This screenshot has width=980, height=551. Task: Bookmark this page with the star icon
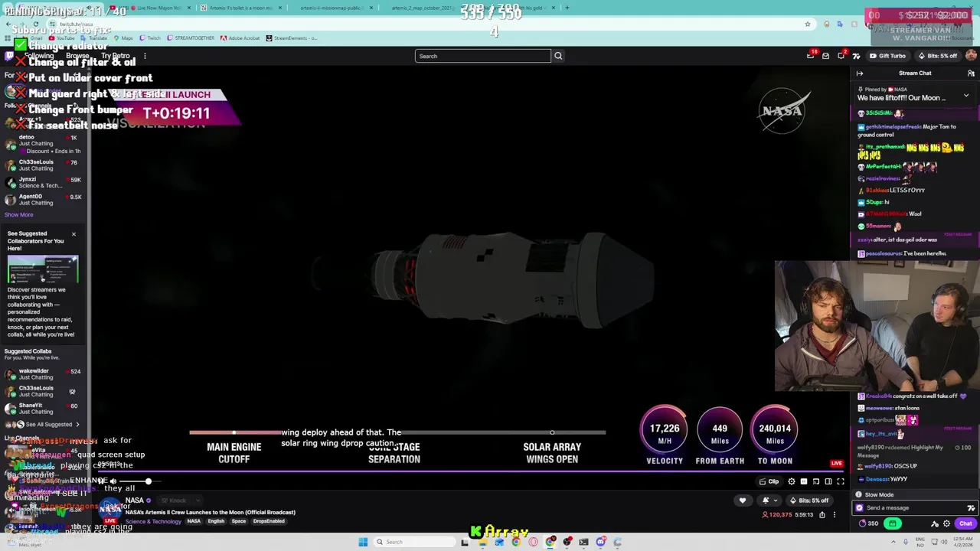[807, 24]
